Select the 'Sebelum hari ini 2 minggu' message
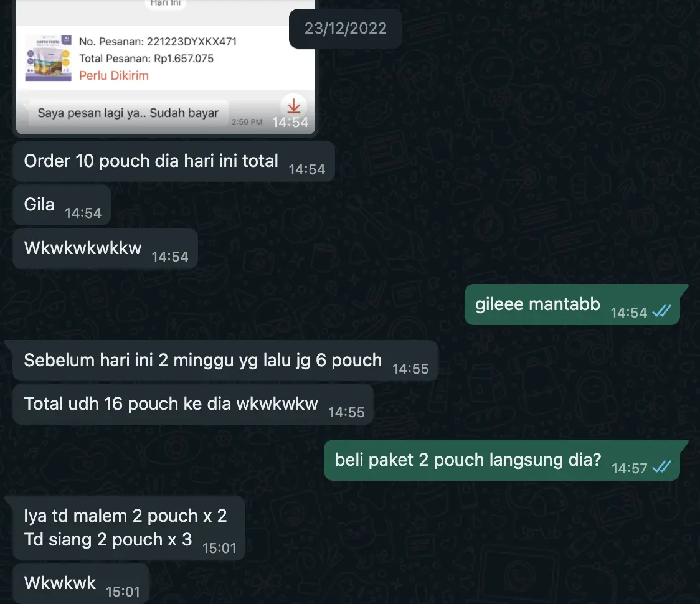The width and height of the screenshot is (700, 604). pos(225,361)
